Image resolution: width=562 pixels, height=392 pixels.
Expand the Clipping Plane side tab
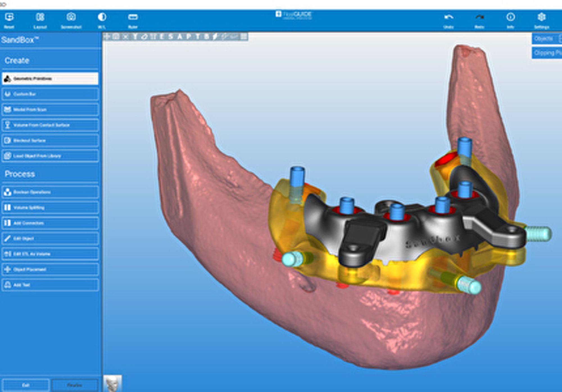tap(547, 53)
